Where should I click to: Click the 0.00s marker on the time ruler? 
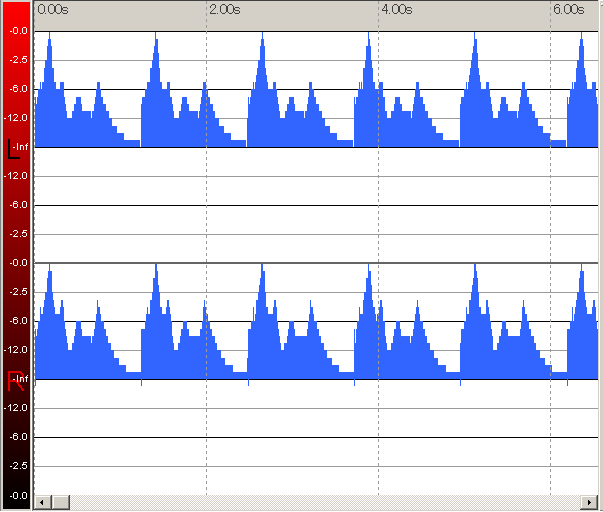[52, 9]
